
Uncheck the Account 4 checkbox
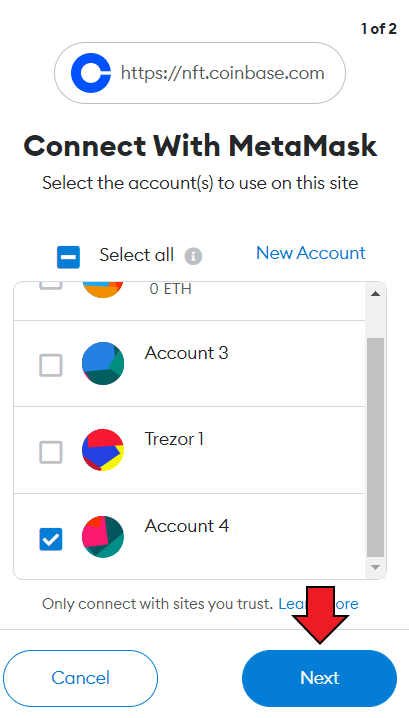(51, 539)
